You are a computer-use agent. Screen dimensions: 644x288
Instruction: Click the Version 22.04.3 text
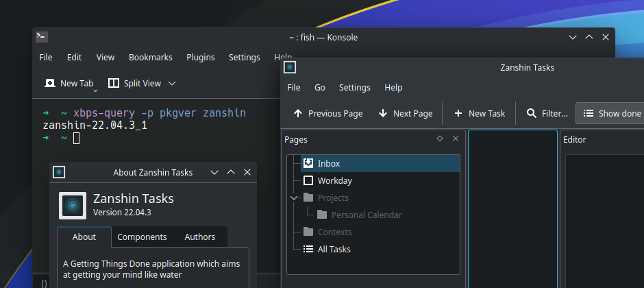tap(122, 213)
